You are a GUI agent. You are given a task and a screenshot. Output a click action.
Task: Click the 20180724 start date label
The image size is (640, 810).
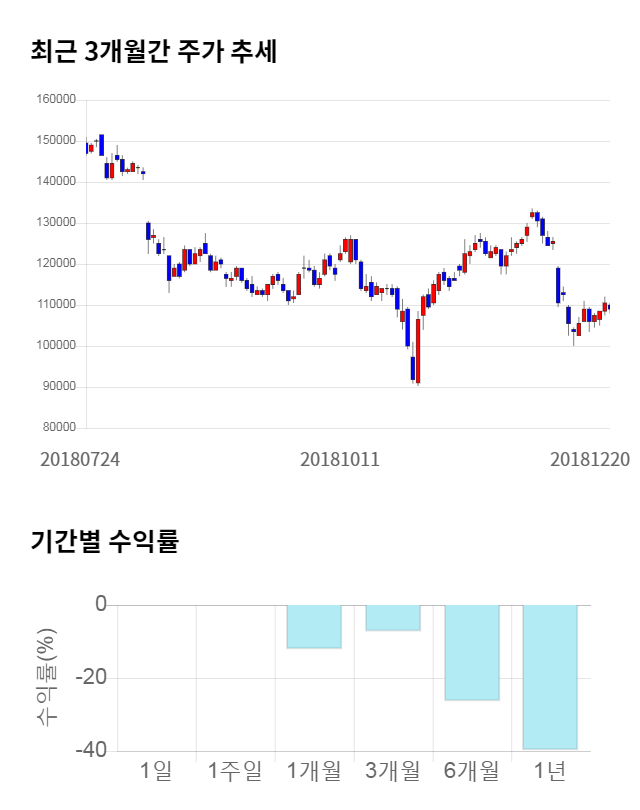coord(80,460)
